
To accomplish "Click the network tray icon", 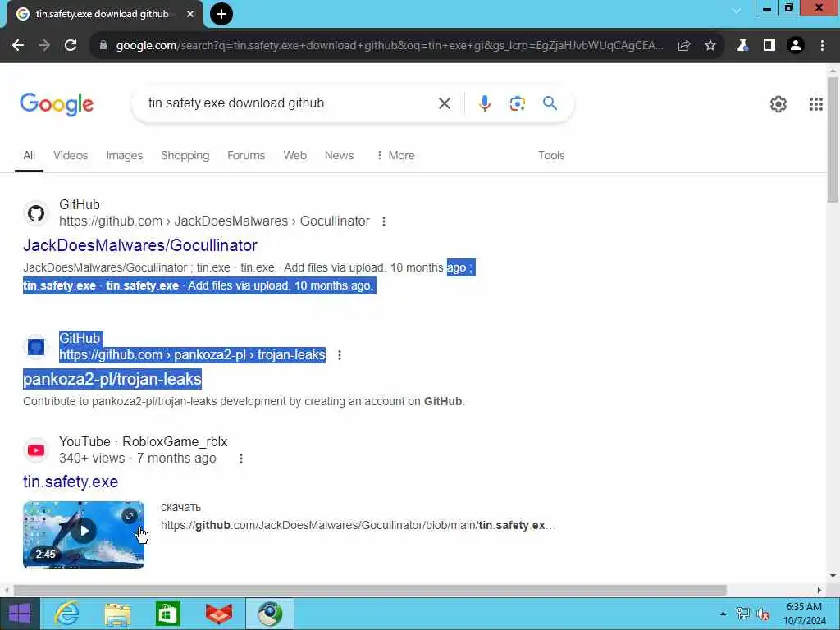I will (743, 614).
